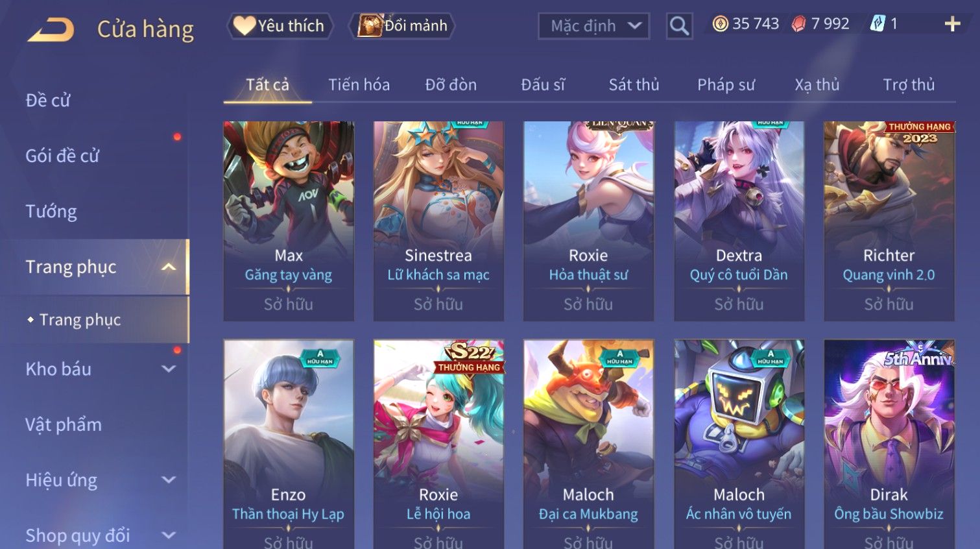Select the Tiến hóa tab
The image size is (980, 549).
click(x=359, y=85)
